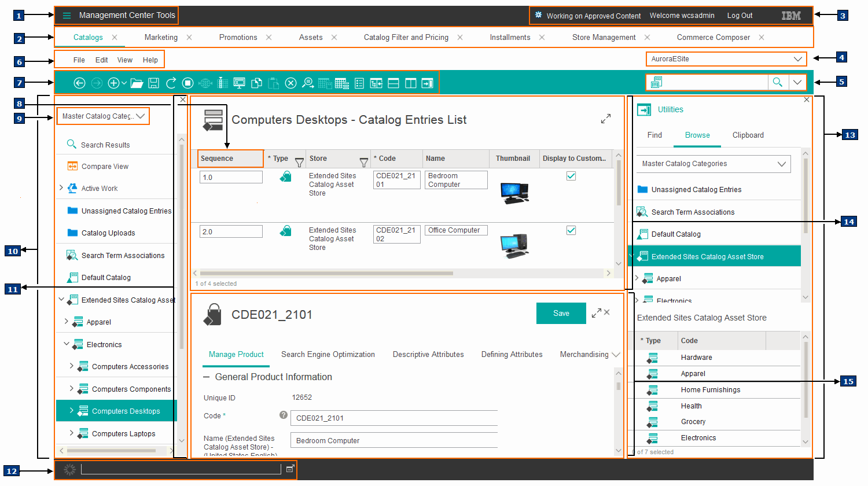Open the Descriptive Attributes tab
The height and width of the screenshot is (486, 868).
(428, 355)
